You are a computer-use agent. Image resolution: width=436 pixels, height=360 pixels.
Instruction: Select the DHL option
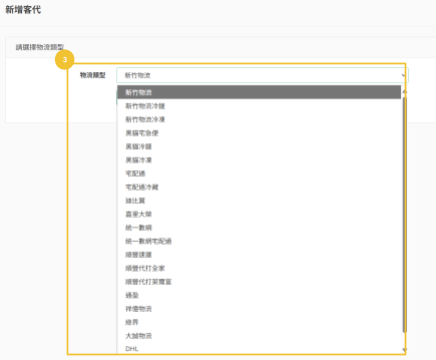pyautogui.click(x=259, y=349)
